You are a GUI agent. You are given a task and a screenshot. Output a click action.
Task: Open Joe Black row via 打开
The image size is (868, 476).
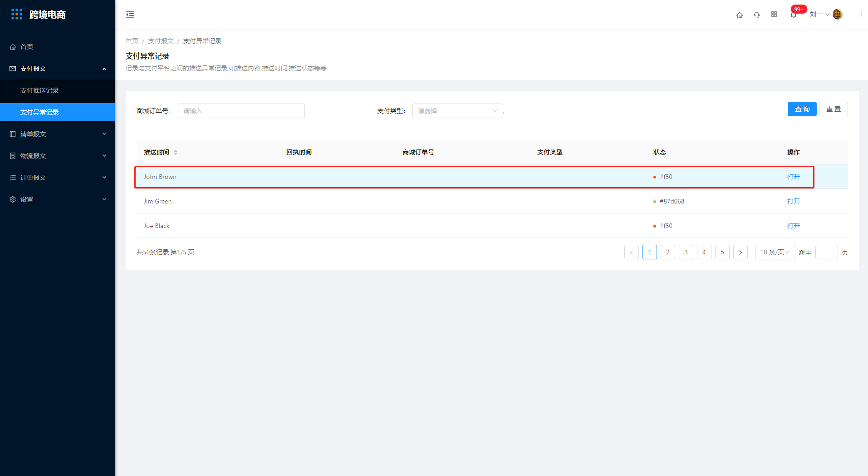(x=794, y=226)
